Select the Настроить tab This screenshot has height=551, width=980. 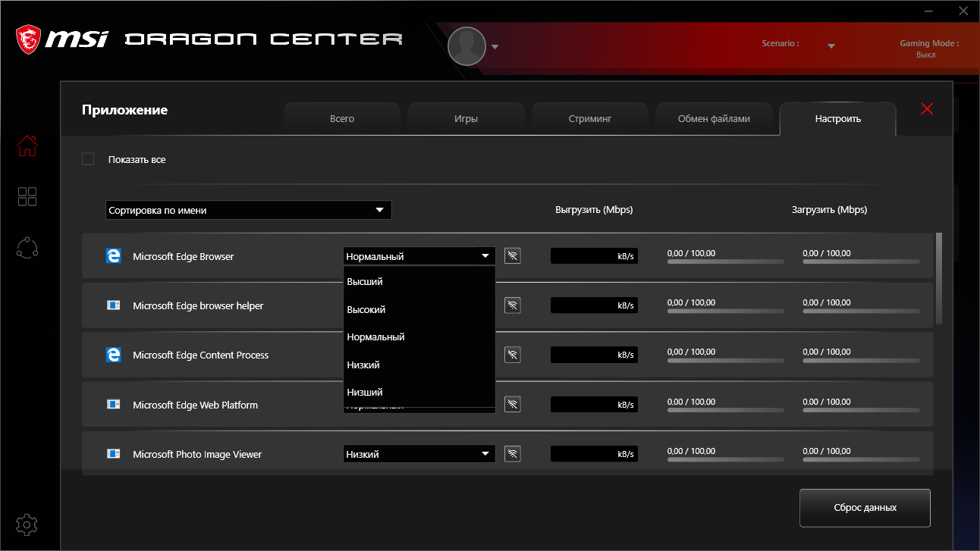838,119
